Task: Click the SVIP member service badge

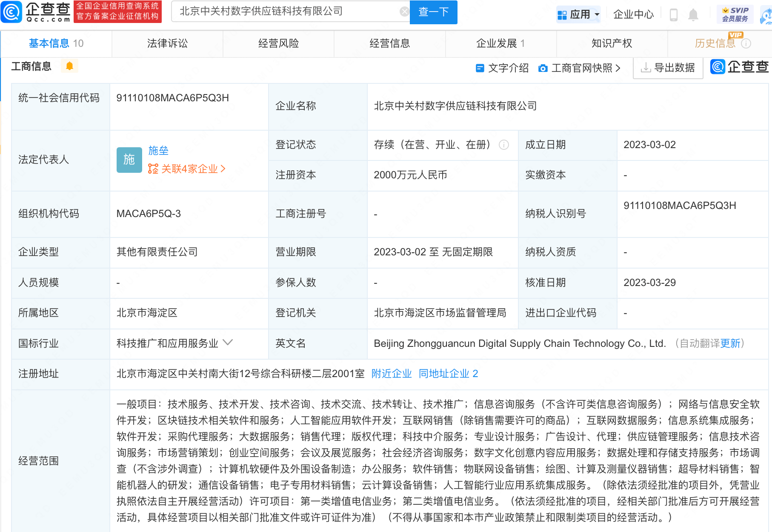Action: coord(735,14)
